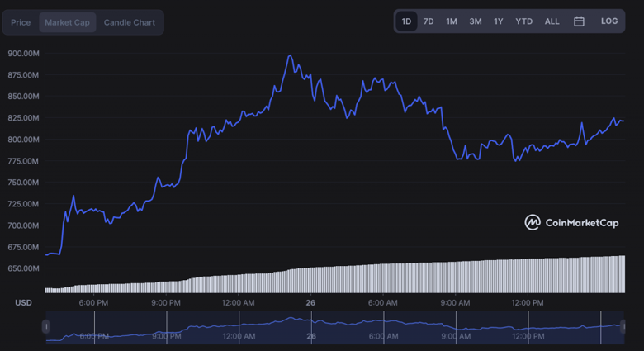Click the CoinMarketCap logo watermark
The width and height of the screenshot is (644, 351).
(x=570, y=222)
